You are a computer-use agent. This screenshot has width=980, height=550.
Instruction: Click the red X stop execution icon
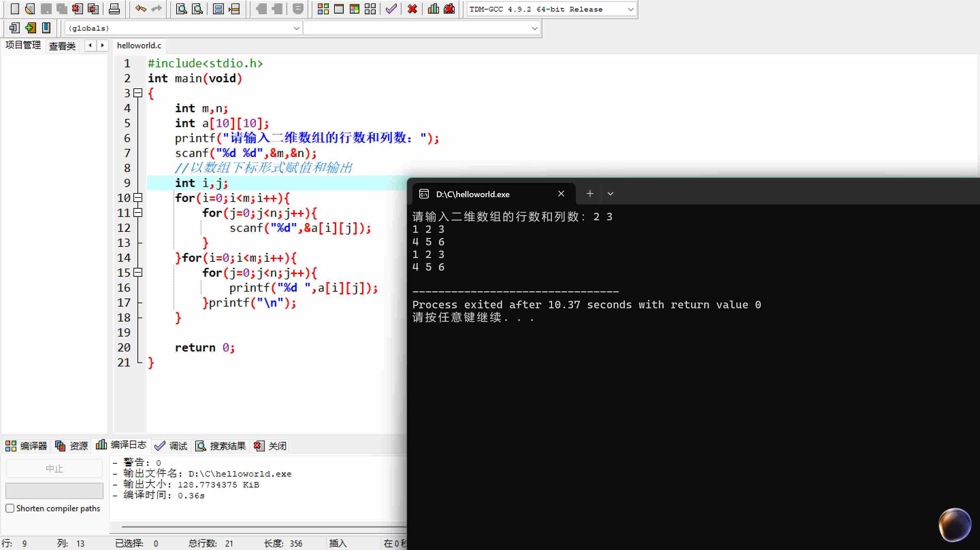pos(412,8)
